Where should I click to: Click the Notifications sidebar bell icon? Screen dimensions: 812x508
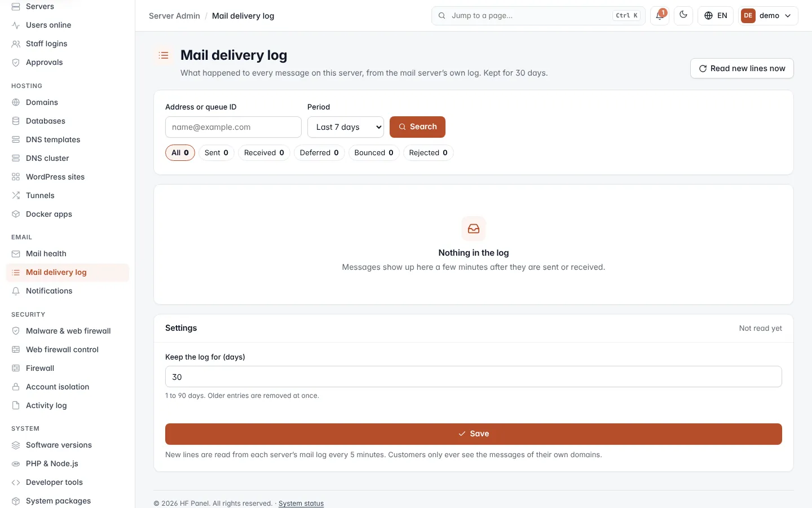pos(16,291)
